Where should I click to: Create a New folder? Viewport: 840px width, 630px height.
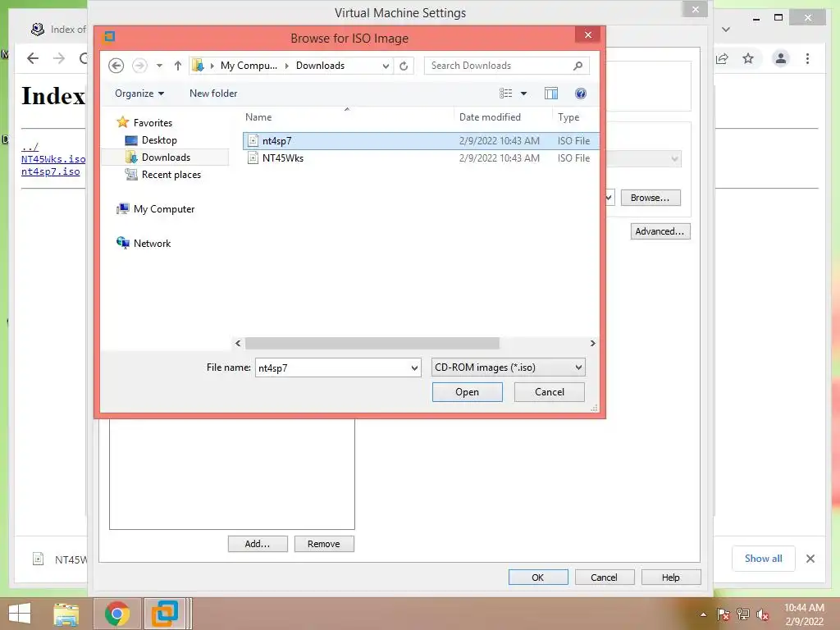pos(213,94)
